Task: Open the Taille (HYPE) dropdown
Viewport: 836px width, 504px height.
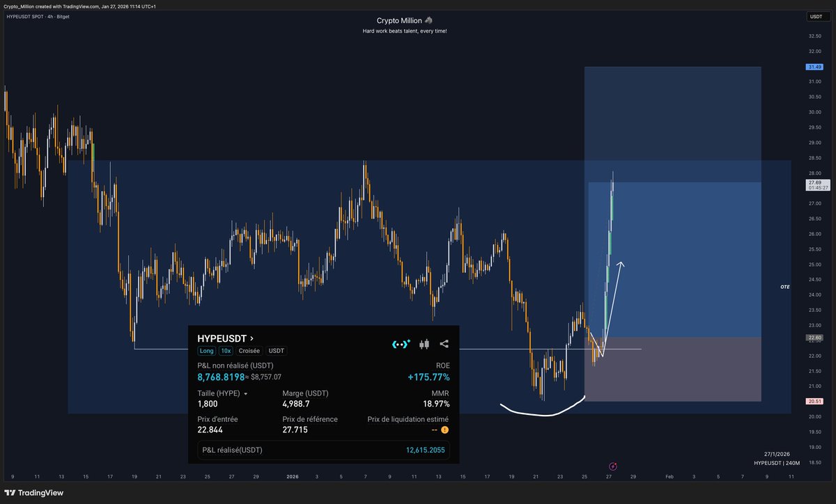Action: [x=246, y=393]
